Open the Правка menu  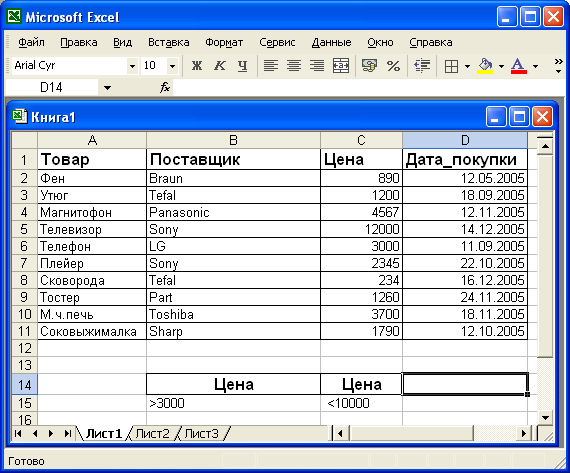[79, 42]
